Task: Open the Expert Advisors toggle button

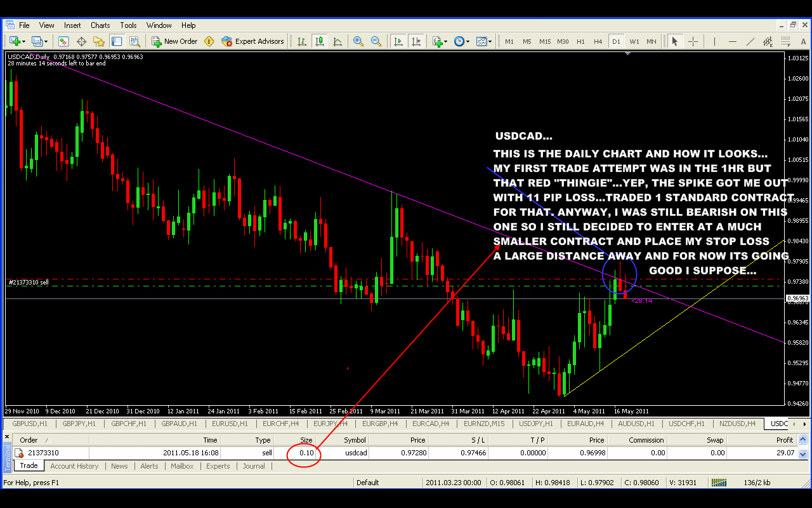Action: click(252, 41)
